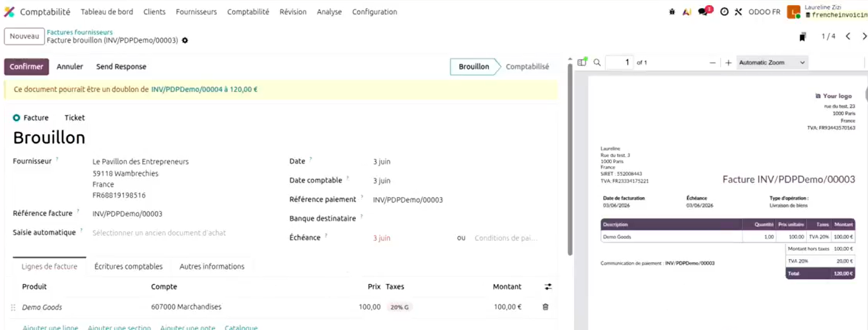Screen dimensions: 868x330
Task: Open the Automatic Zoom dropdown
Action: 772,62
